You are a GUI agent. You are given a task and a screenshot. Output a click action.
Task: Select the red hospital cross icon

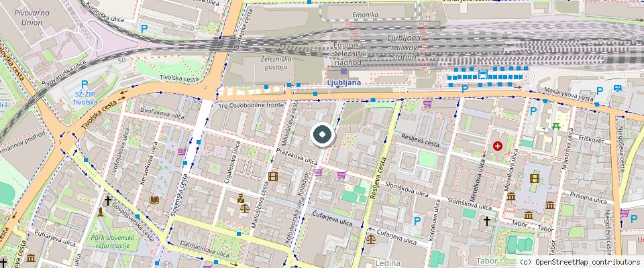[x=497, y=145]
